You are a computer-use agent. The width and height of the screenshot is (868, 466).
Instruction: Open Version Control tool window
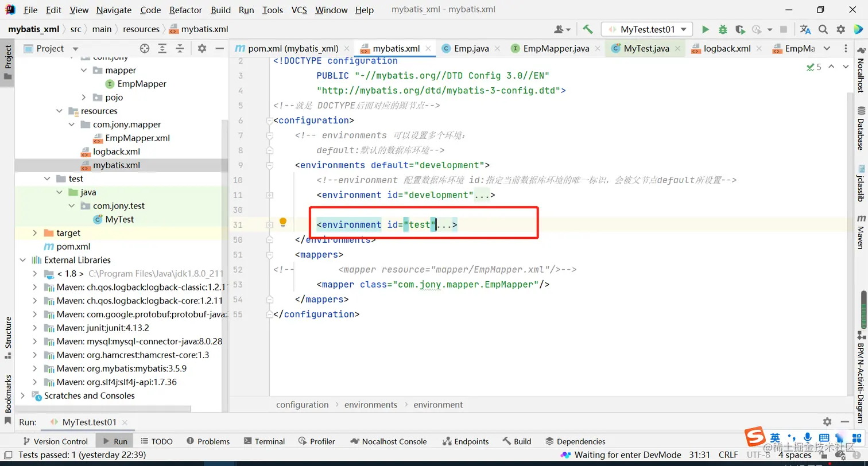click(55, 441)
